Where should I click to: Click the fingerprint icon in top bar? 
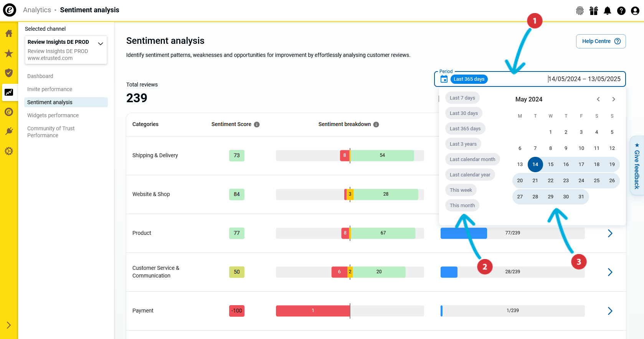(580, 11)
